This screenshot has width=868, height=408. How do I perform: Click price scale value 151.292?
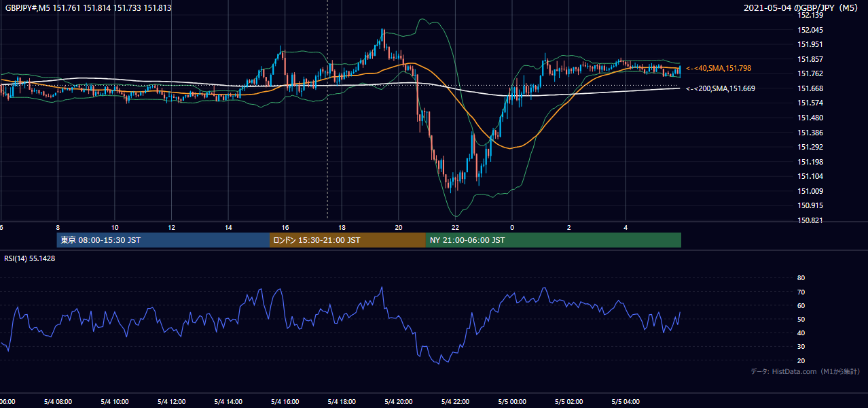pos(810,147)
